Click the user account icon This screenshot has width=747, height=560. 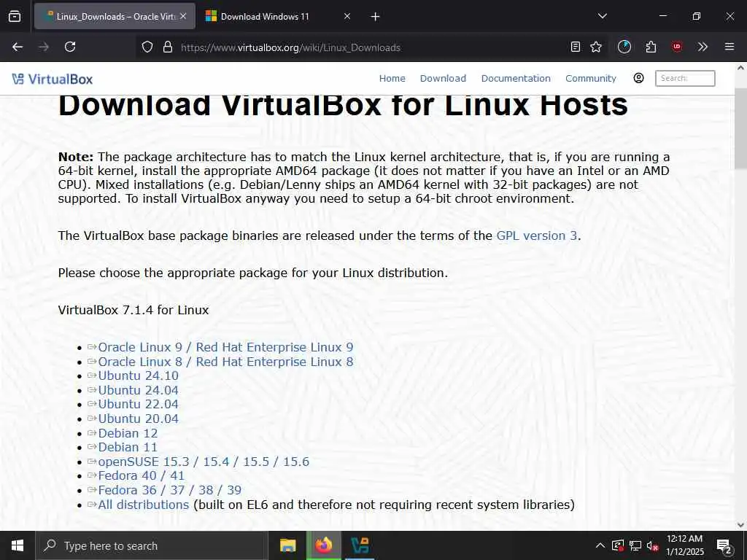point(638,78)
